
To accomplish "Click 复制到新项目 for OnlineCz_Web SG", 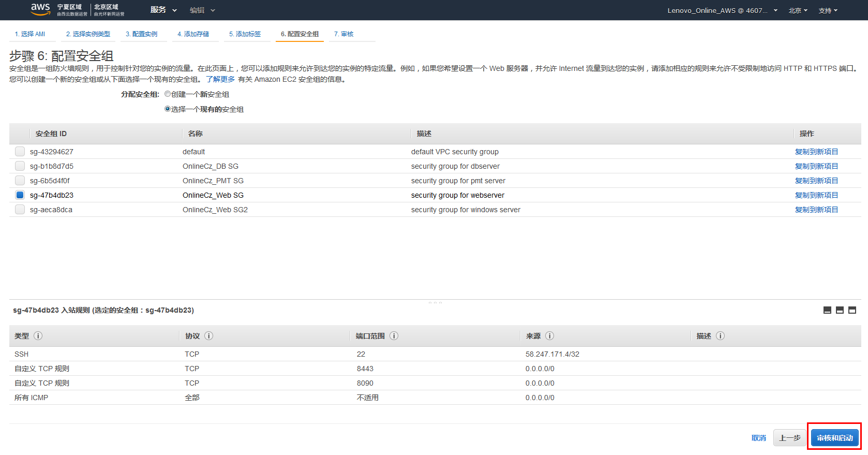I will pos(816,195).
